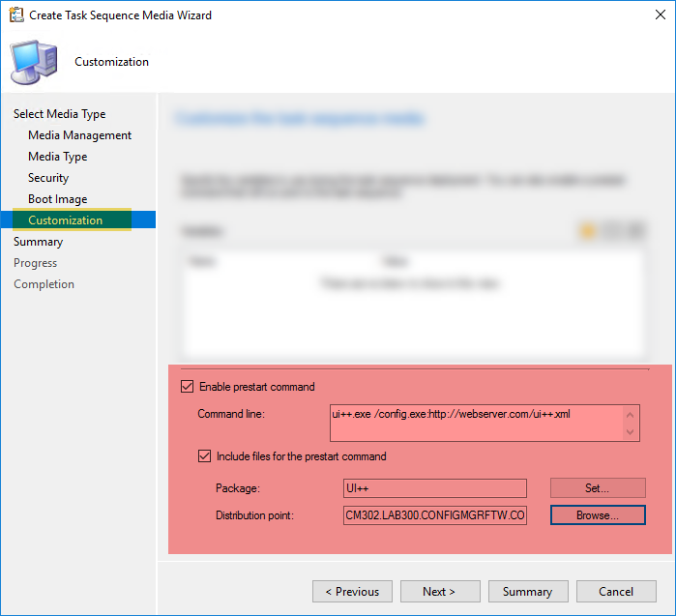Select the highlighted Customization step in sidebar
Viewport: 676px width, 616px height.
(78, 220)
